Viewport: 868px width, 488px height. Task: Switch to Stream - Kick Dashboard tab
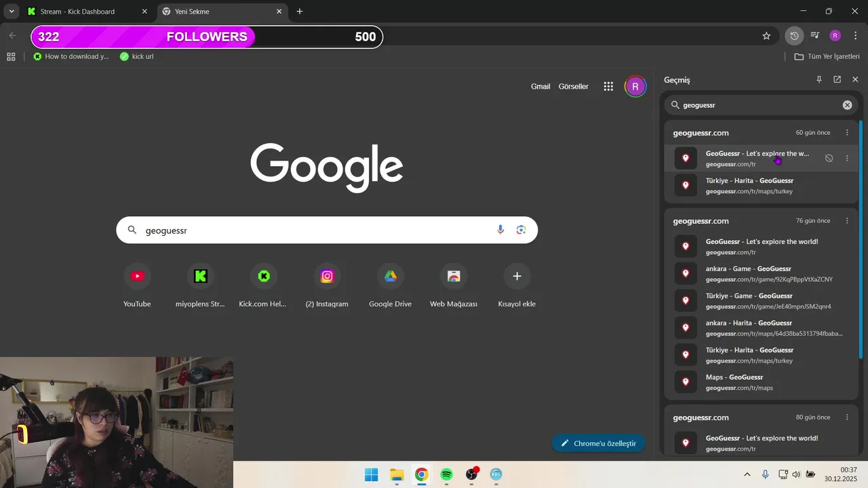[86, 12]
